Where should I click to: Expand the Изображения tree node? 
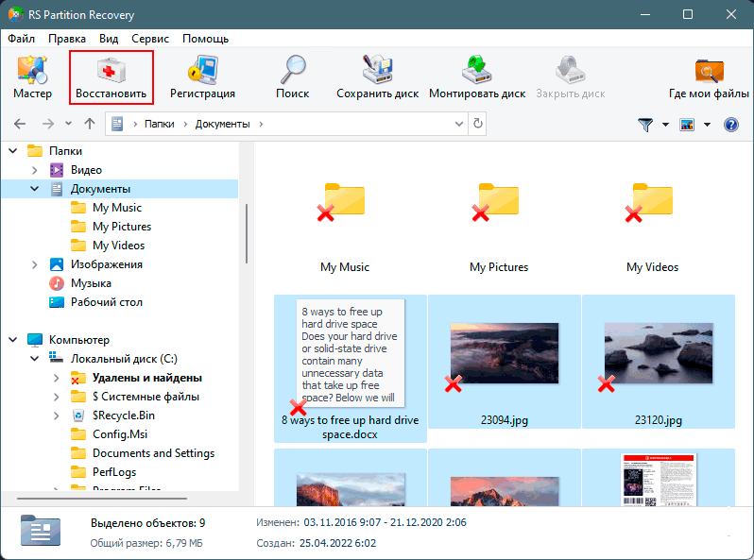pos(35,264)
